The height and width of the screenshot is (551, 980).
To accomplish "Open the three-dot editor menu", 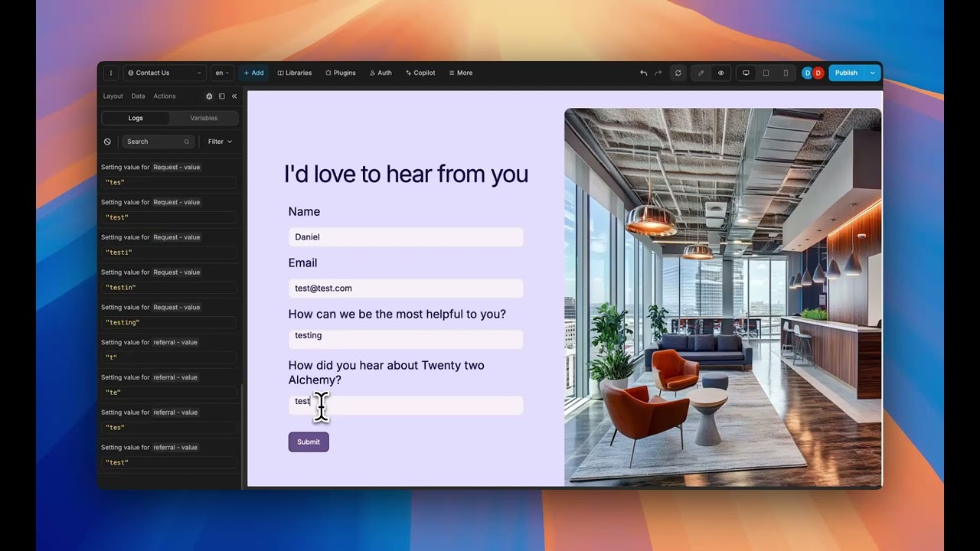I will coord(110,73).
